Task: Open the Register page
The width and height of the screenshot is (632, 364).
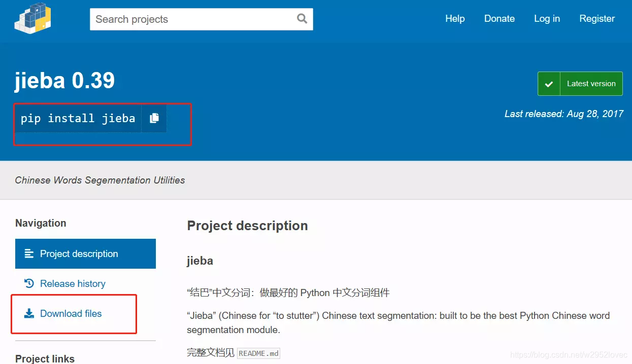Action: pyautogui.click(x=597, y=19)
